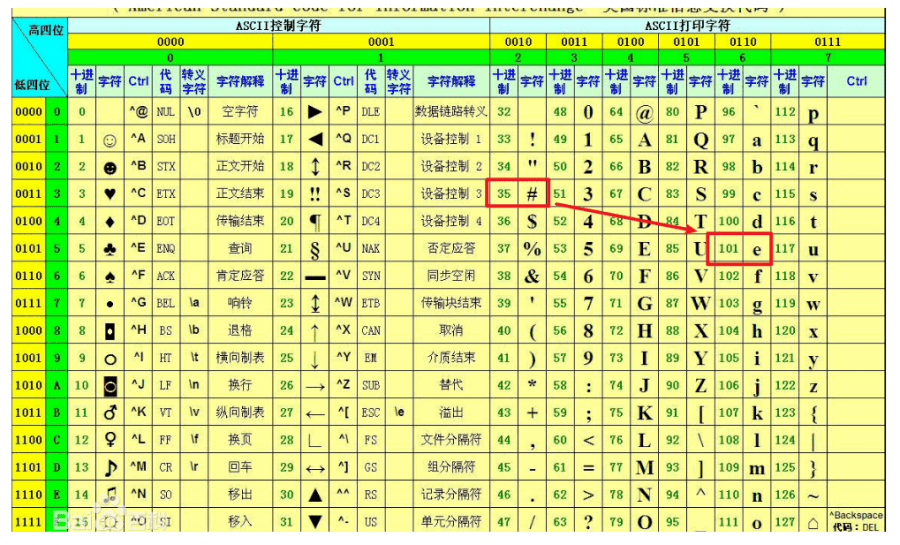The image size is (900, 545).
Task: Select the "^M" Ctrl cell
Action: 138,467
